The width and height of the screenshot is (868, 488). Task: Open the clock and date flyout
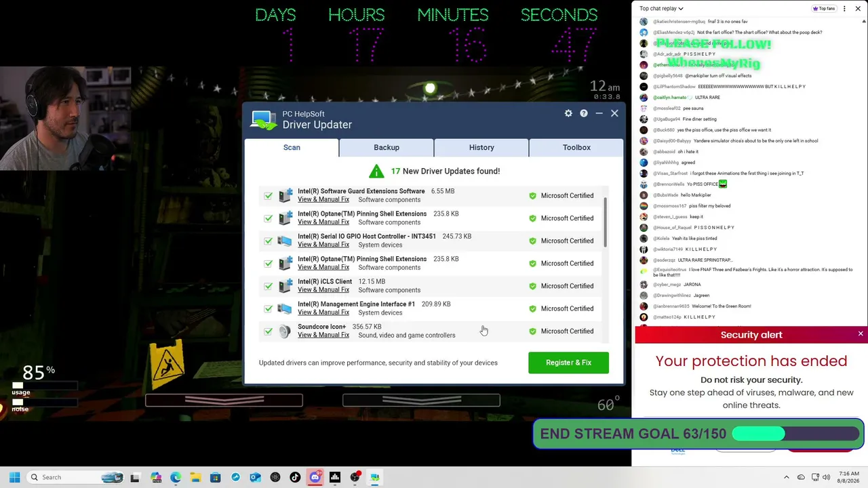coord(849,477)
